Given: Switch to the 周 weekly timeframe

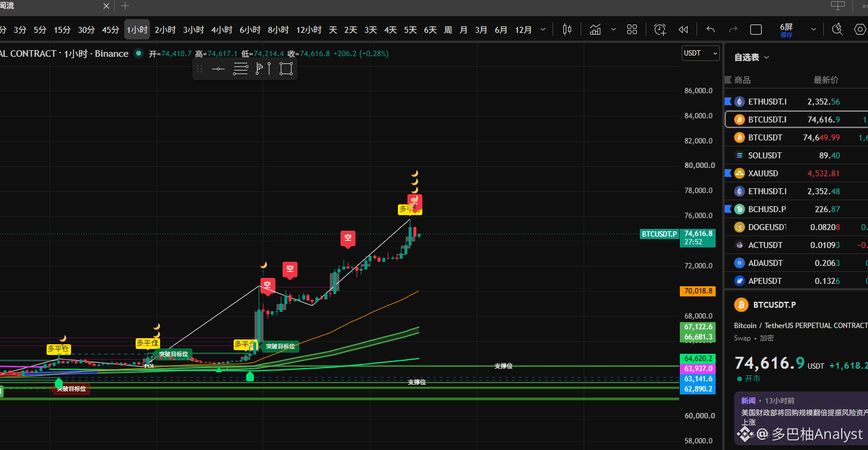Looking at the screenshot, I should pyautogui.click(x=448, y=29).
